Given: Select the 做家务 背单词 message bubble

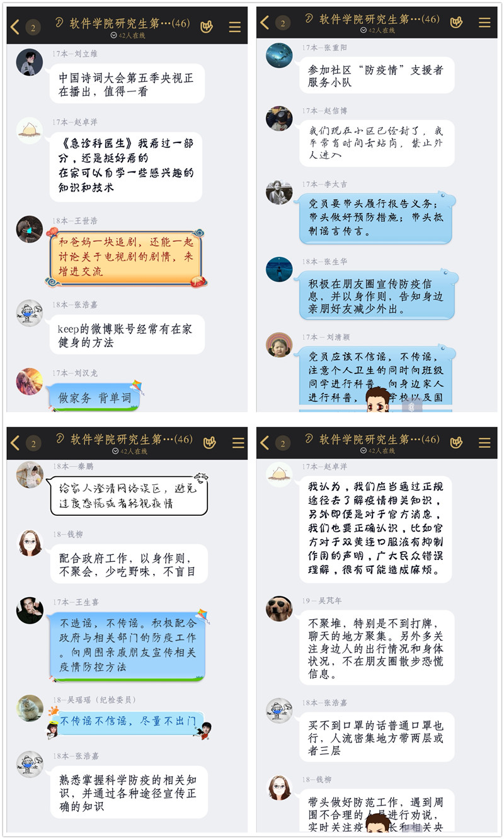Looking at the screenshot, I should [94, 397].
